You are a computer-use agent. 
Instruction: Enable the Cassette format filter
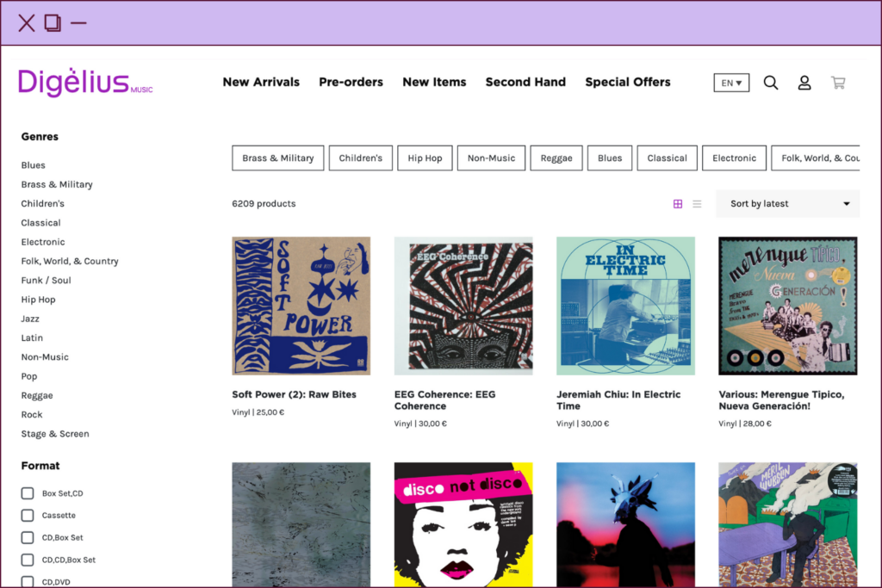(x=28, y=516)
